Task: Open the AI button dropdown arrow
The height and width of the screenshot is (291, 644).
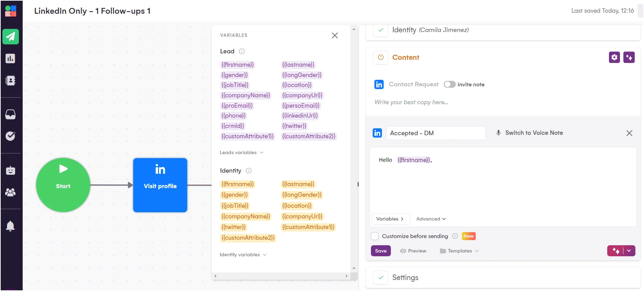Action: 629,251
